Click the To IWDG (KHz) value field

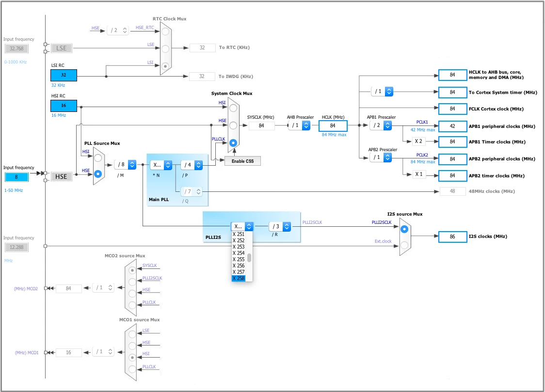[x=202, y=77]
